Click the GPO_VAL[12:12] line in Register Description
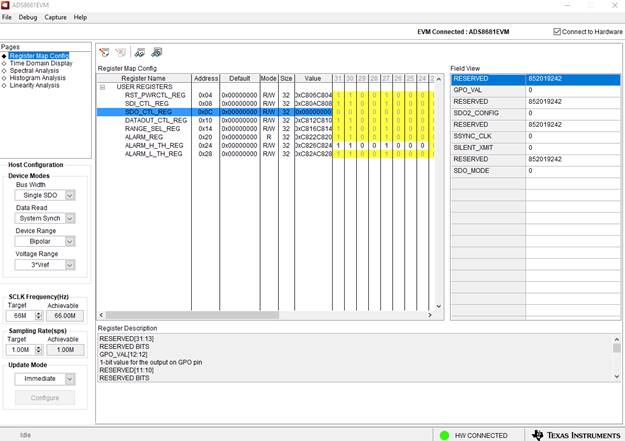 [x=123, y=354]
